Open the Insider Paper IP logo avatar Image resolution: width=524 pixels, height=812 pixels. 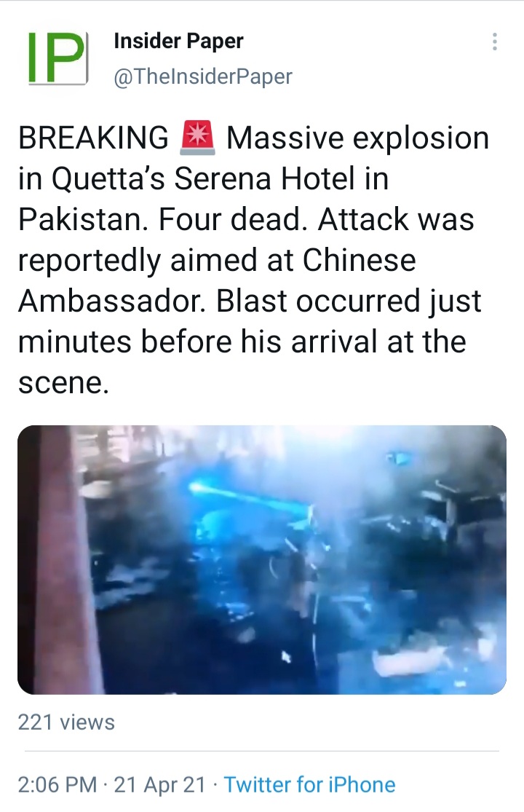tap(57, 58)
